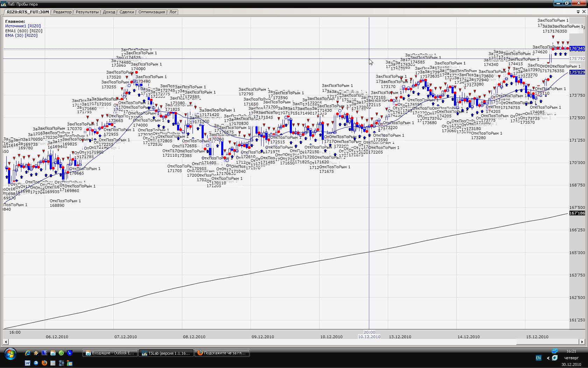This screenshot has width=588, height=368.
Task: Switch to the Сделки tab
Action: click(x=127, y=12)
